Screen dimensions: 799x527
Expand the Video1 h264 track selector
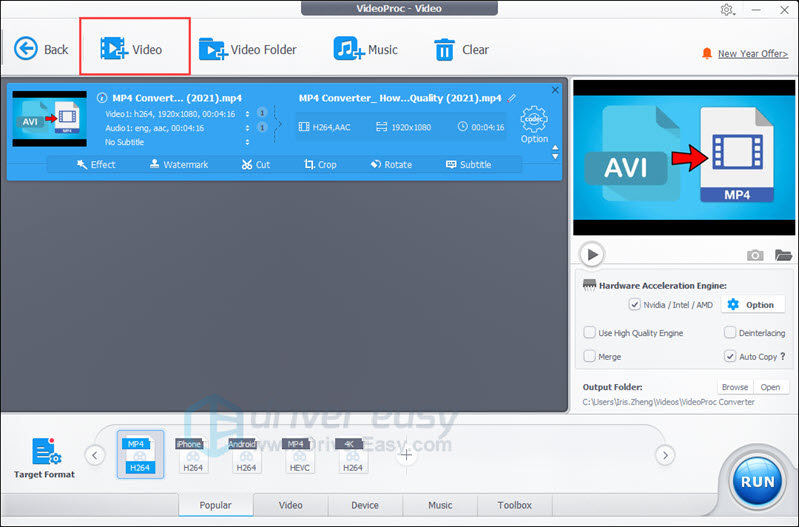tap(248, 114)
